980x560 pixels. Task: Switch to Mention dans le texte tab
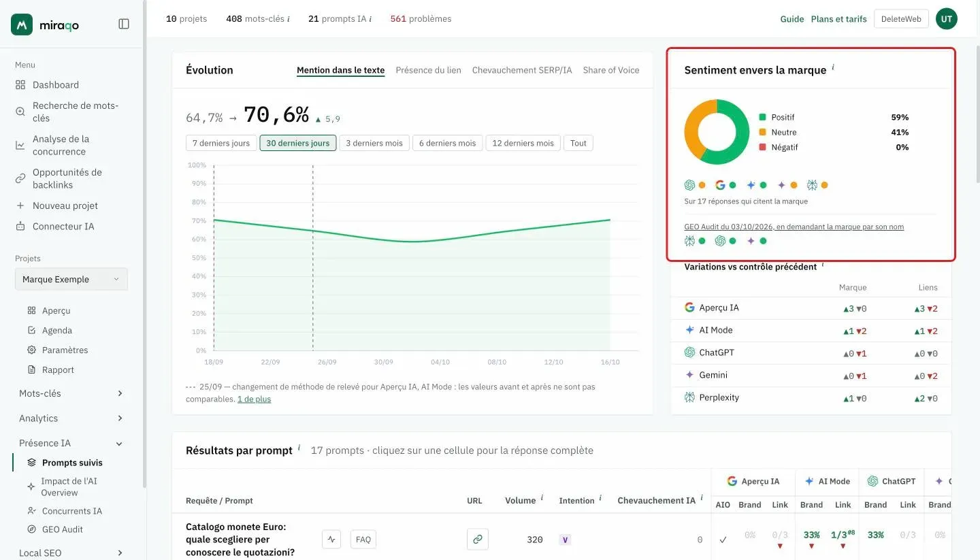(x=340, y=70)
